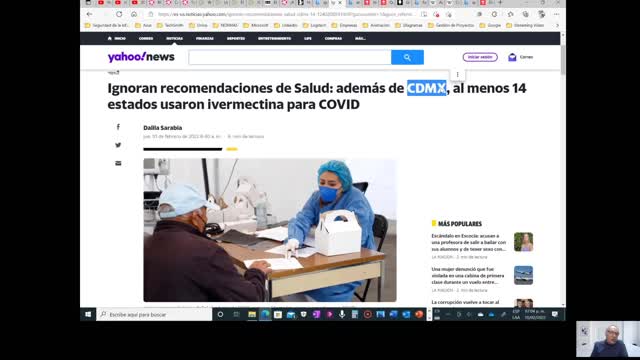Open the browser home page icon
The image size is (640, 360).
tap(134, 14)
